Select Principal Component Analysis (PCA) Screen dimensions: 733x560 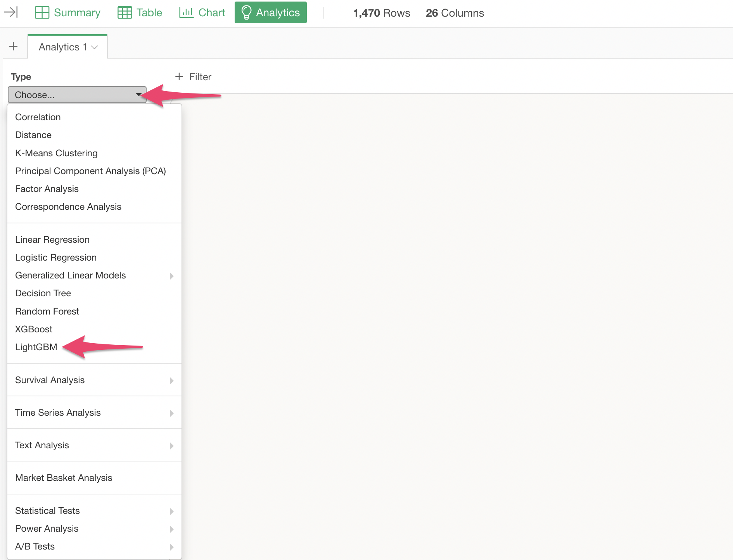point(90,171)
